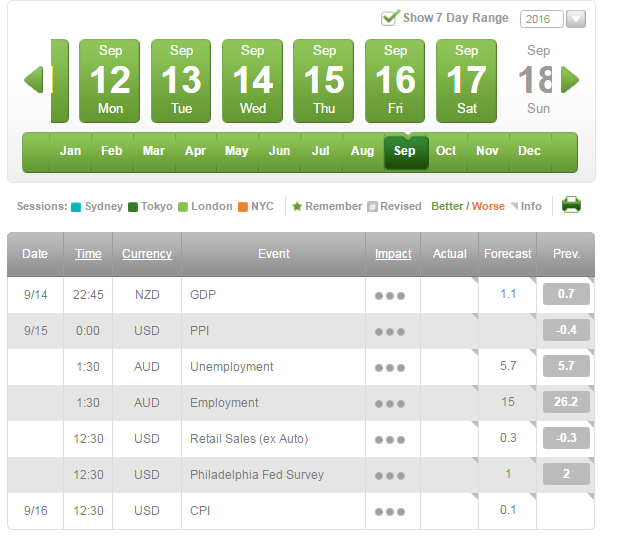Switch to the Jan month tab
618x556 pixels.
click(x=70, y=151)
